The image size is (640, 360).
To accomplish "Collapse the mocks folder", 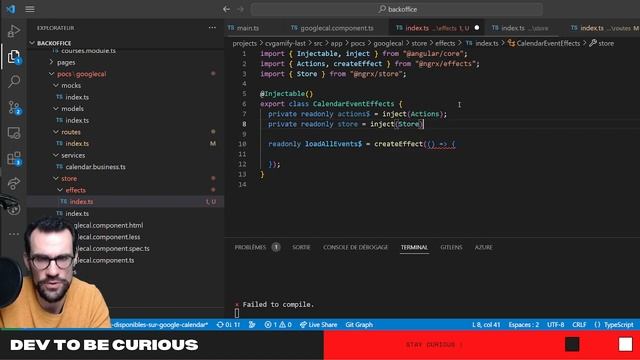I will (x=71, y=86).
